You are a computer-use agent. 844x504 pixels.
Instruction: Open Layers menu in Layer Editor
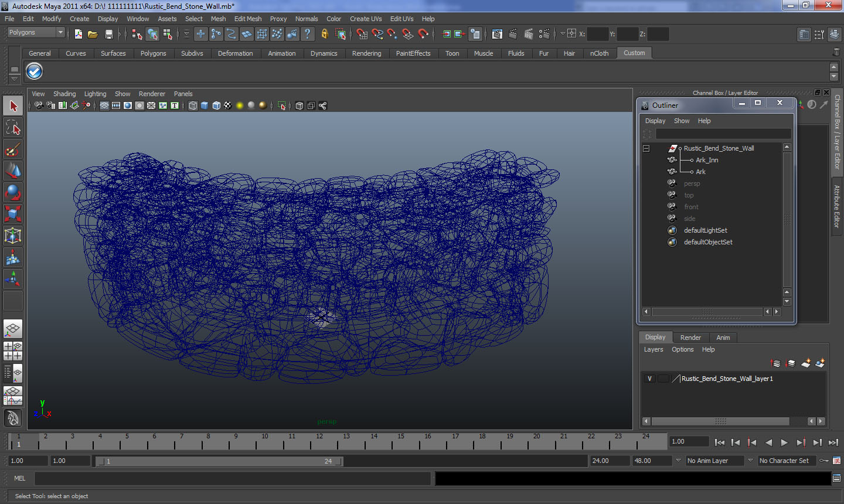(x=654, y=349)
